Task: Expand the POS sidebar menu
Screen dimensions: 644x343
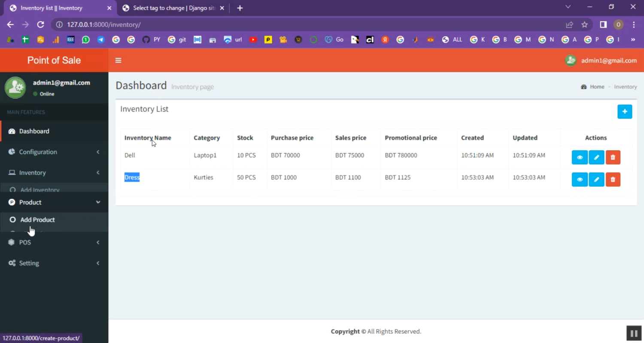Action: click(x=54, y=243)
